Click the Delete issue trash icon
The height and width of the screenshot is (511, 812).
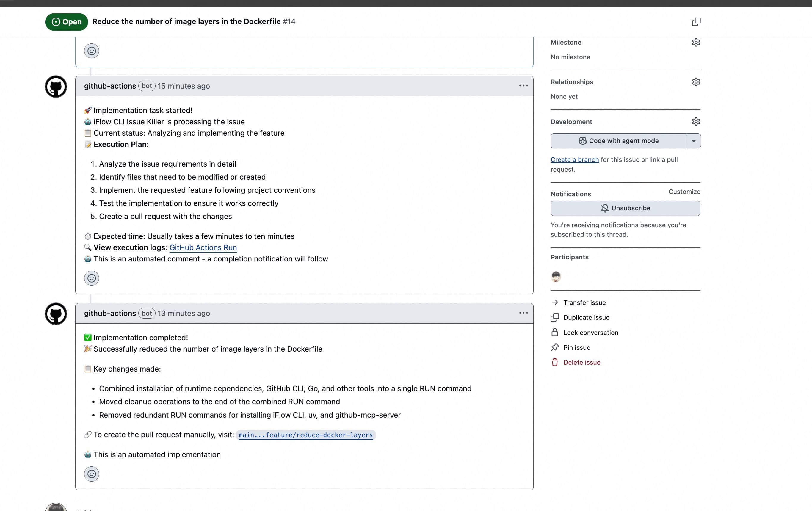555,362
